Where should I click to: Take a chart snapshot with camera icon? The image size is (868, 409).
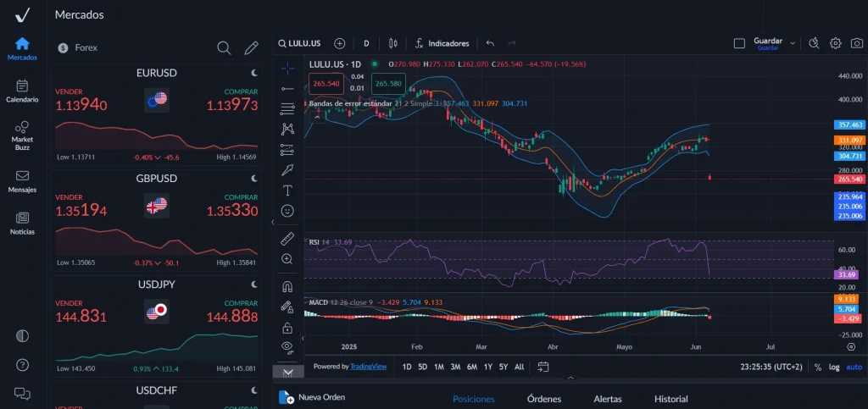point(856,43)
